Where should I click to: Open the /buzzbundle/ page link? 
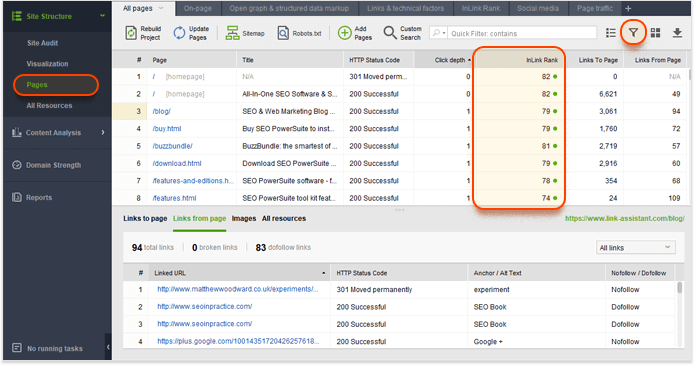173,146
